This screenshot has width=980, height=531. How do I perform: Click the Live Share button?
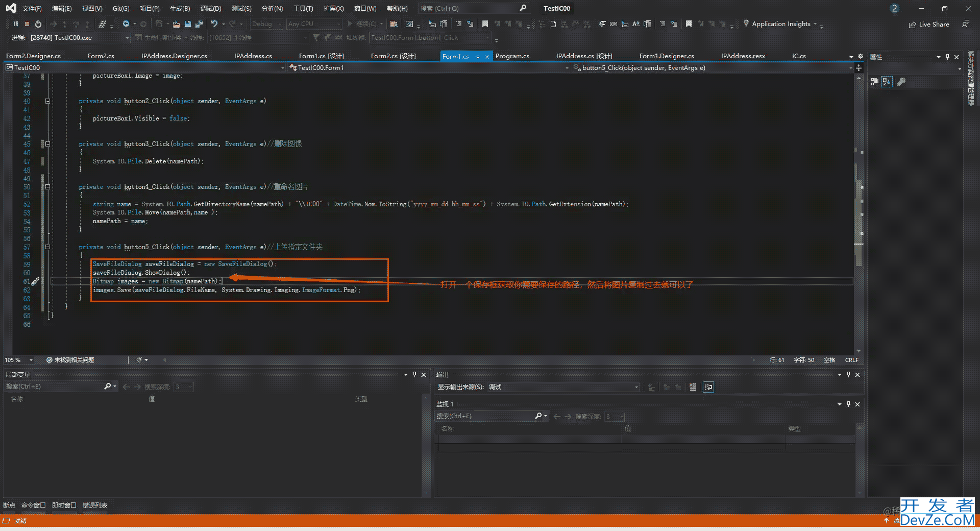click(x=929, y=25)
